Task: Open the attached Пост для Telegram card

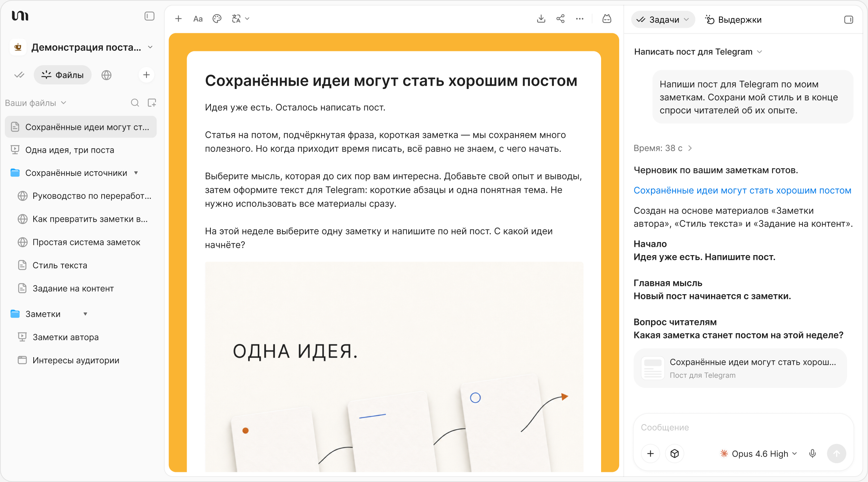Action: point(740,368)
